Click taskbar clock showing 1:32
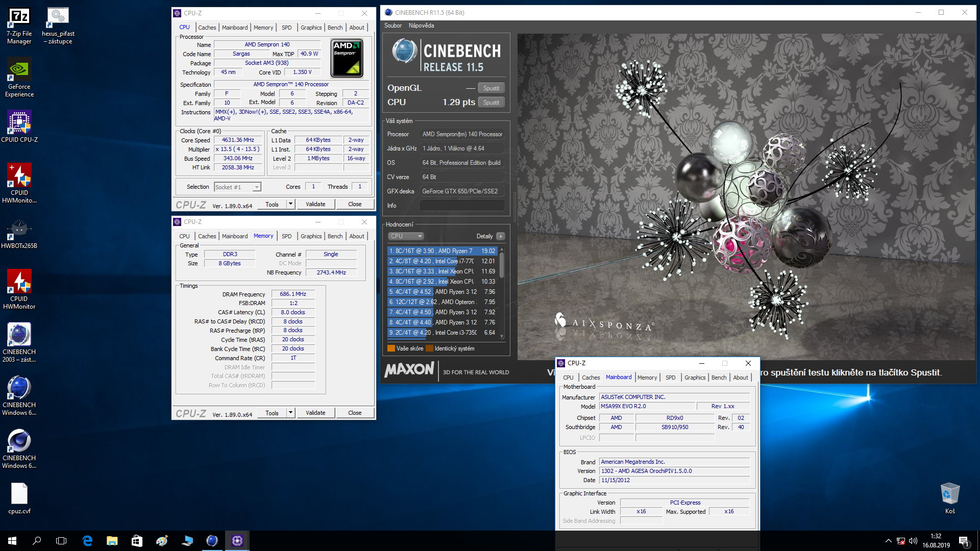980x551 pixels. [936, 541]
